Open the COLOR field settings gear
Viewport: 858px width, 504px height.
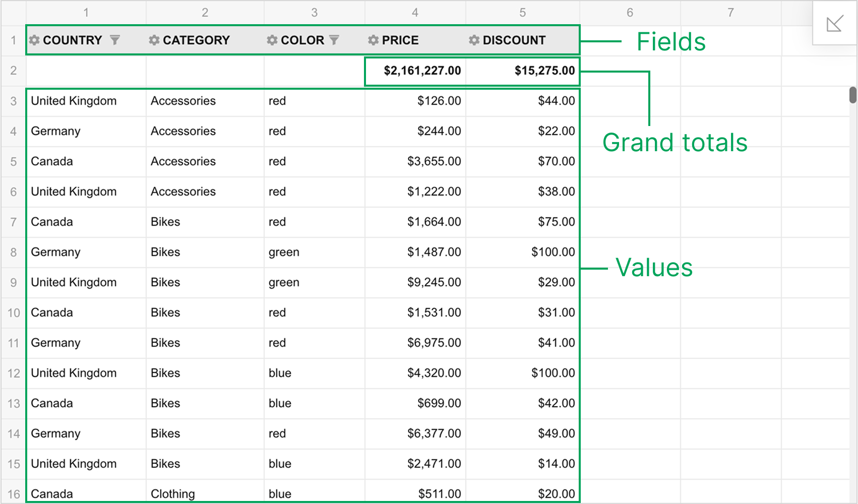(x=272, y=40)
